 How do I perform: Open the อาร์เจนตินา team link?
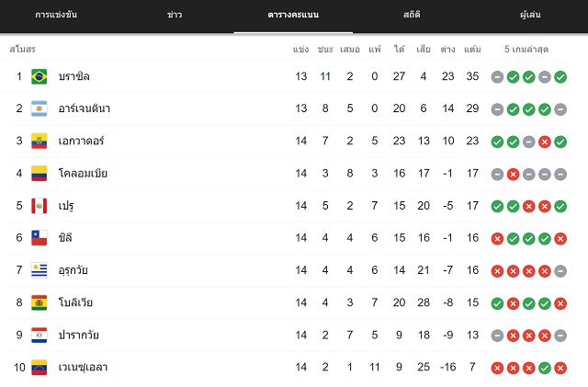85,108
